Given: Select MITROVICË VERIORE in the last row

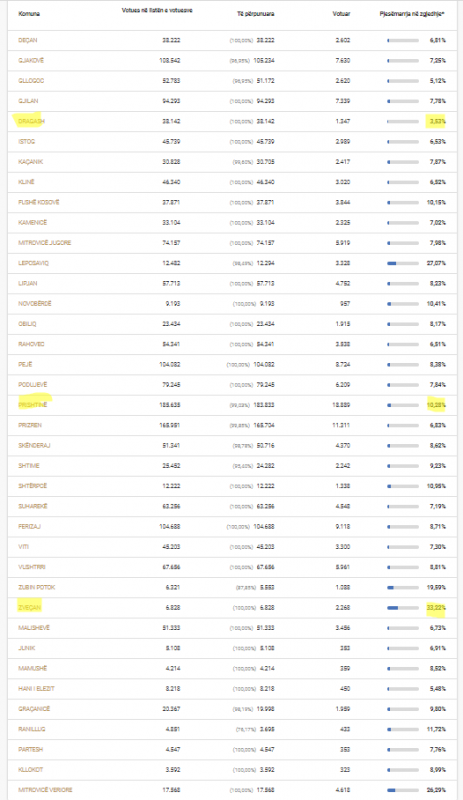Looking at the screenshot, I should (x=45, y=790).
